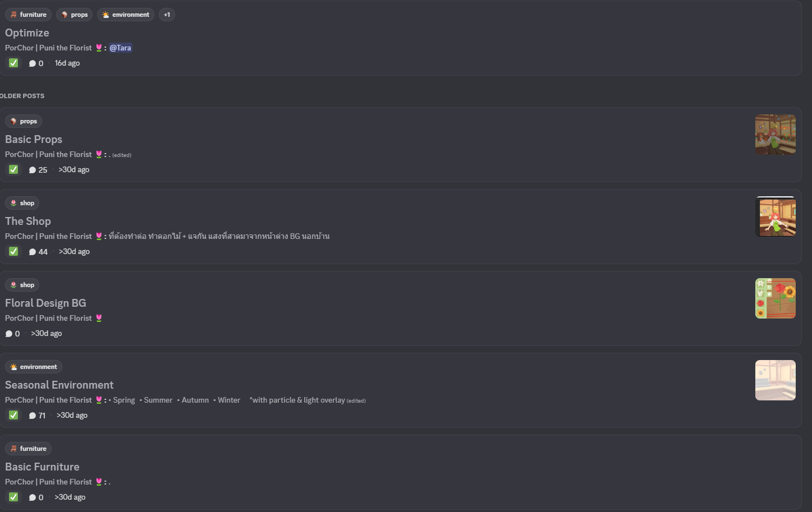Open the Optimize post title
The image size is (812, 512).
27,33
